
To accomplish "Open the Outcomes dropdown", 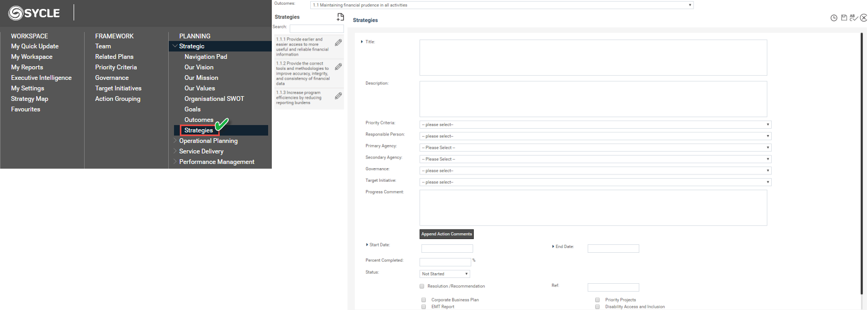I will (x=502, y=5).
